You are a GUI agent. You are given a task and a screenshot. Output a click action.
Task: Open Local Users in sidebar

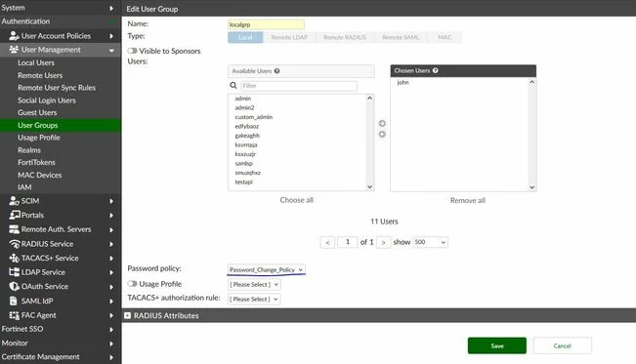36,62
